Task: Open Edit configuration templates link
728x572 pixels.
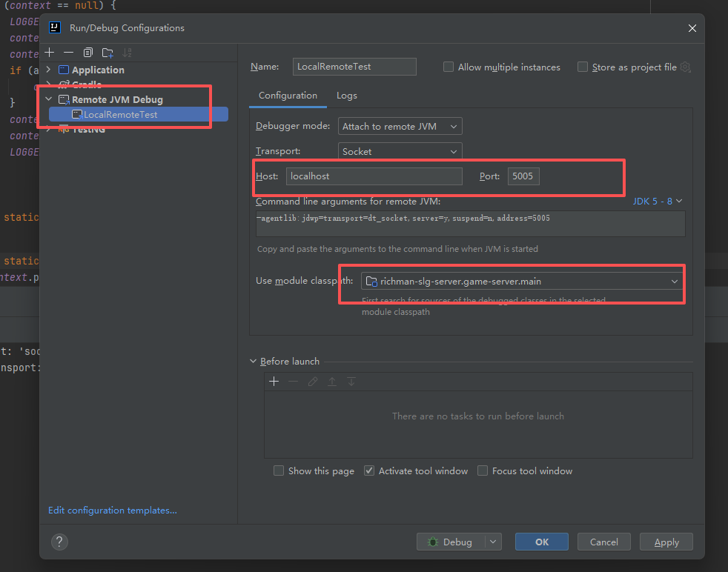Action: (x=113, y=511)
